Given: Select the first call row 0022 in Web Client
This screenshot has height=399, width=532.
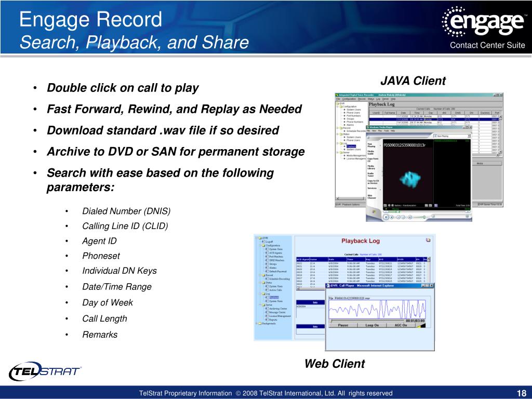Looking at the screenshot, I should tap(362, 263).
